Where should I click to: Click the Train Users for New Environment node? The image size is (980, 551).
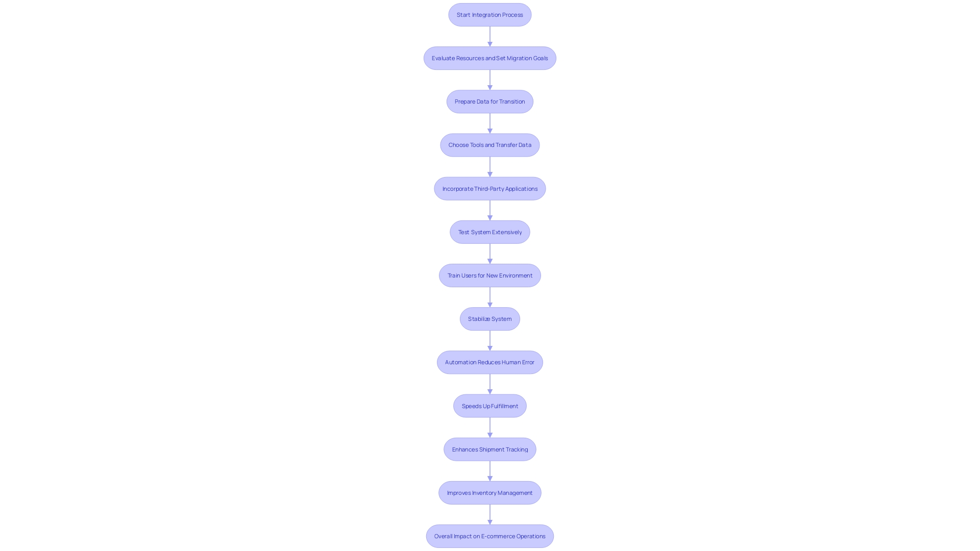(x=490, y=274)
